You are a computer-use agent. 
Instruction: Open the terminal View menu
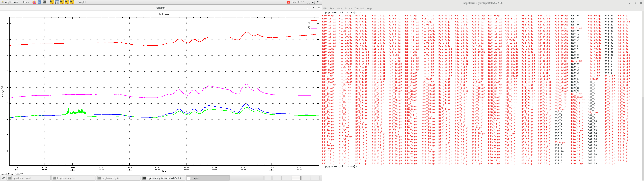coord(339,9)
